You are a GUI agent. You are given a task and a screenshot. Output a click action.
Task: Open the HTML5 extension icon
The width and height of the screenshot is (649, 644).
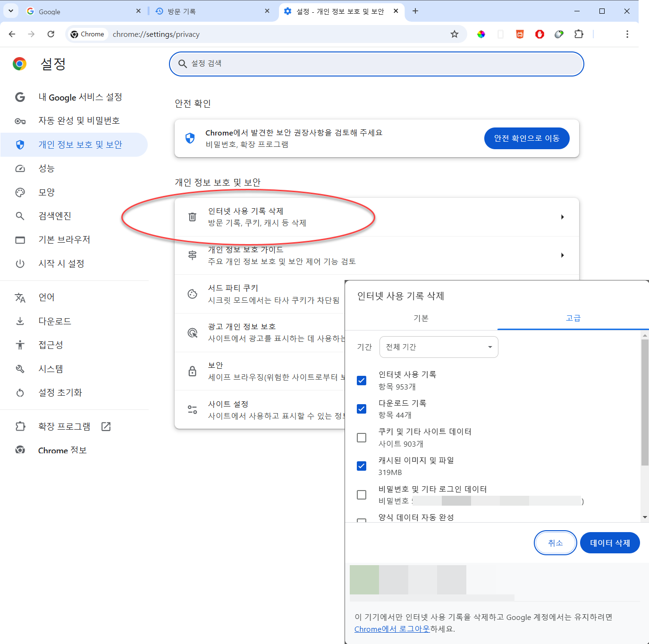coord(520,34)
